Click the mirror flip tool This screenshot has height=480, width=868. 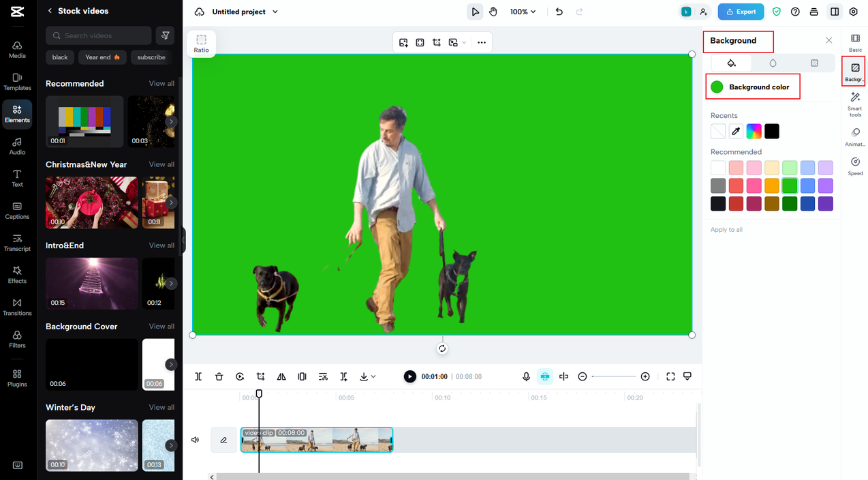coord(281,376)
